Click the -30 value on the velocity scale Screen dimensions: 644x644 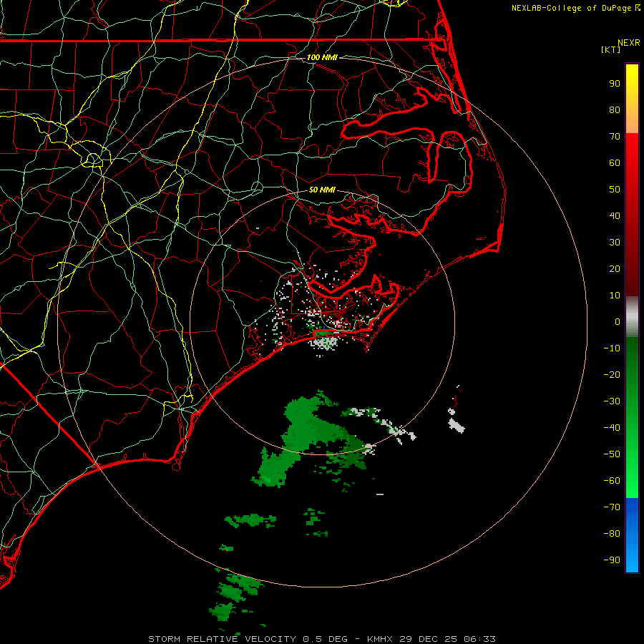pyautogui.click(x=612, y=401)
